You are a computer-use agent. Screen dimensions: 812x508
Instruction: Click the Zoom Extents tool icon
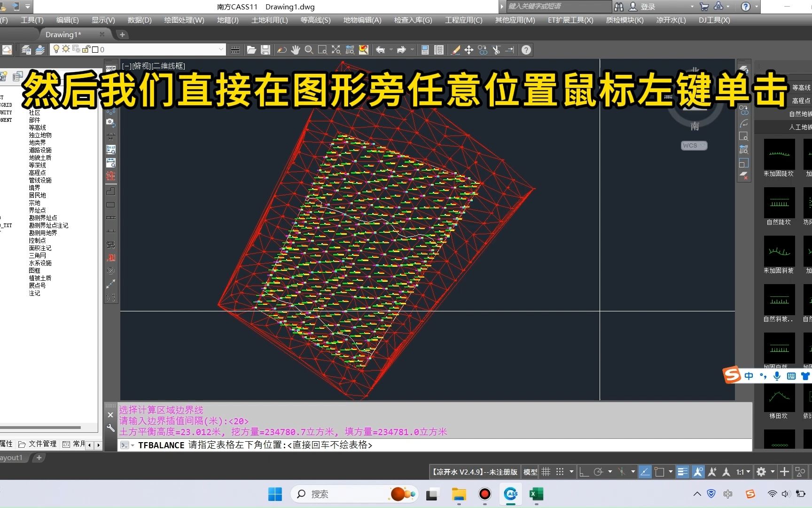pos(336,50)
